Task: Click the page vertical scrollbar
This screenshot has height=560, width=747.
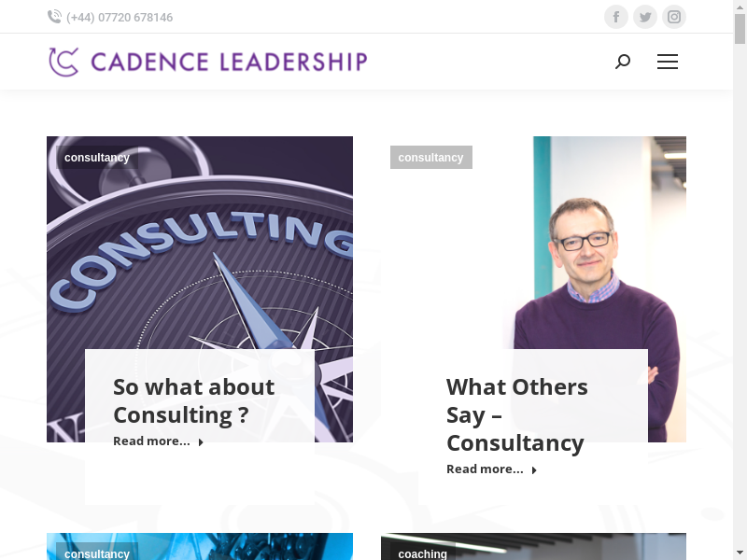Action: pyautogui.click(x=740, y=280)
